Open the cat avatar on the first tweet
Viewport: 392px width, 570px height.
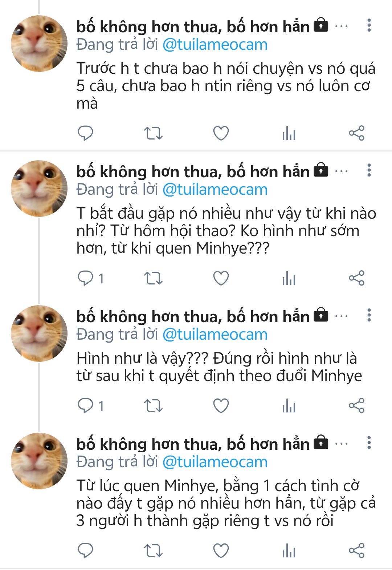coord(39,44)
